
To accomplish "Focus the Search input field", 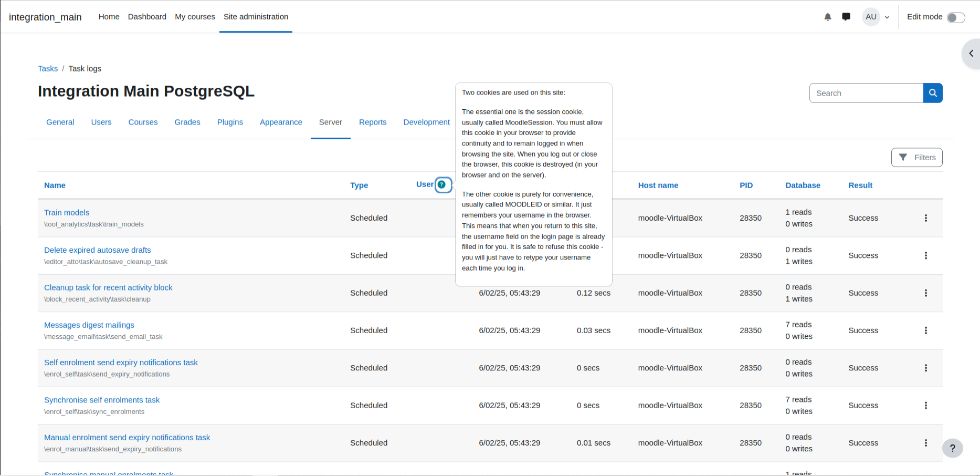I will [x=867, y=93].
